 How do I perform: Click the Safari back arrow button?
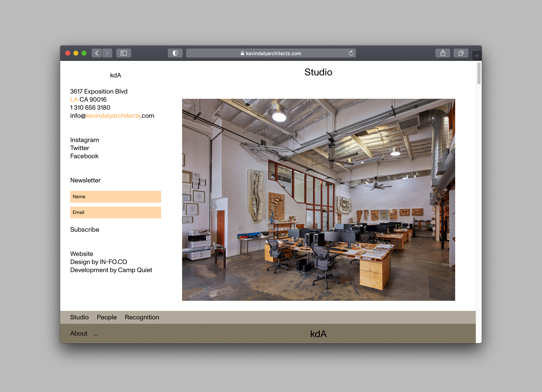[x=97, y=53]
